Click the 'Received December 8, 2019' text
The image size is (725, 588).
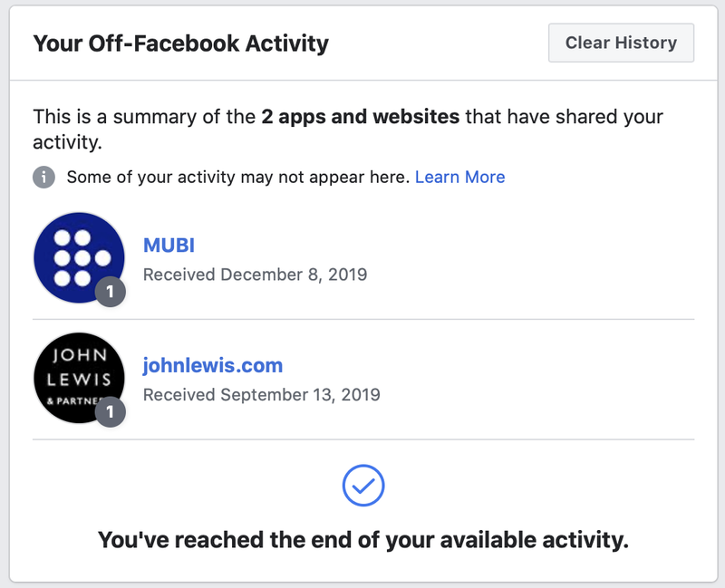(255, 274)
